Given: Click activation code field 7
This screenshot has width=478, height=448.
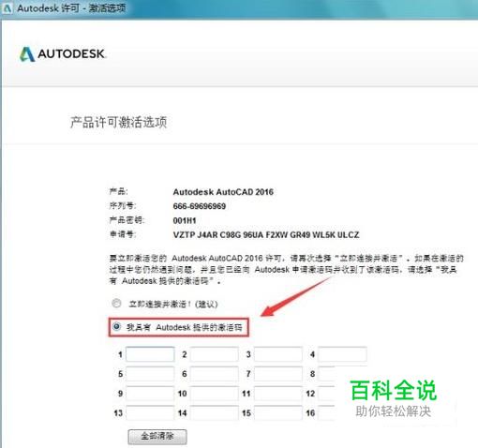Looking at the screenshot, I should pos(278,374).
